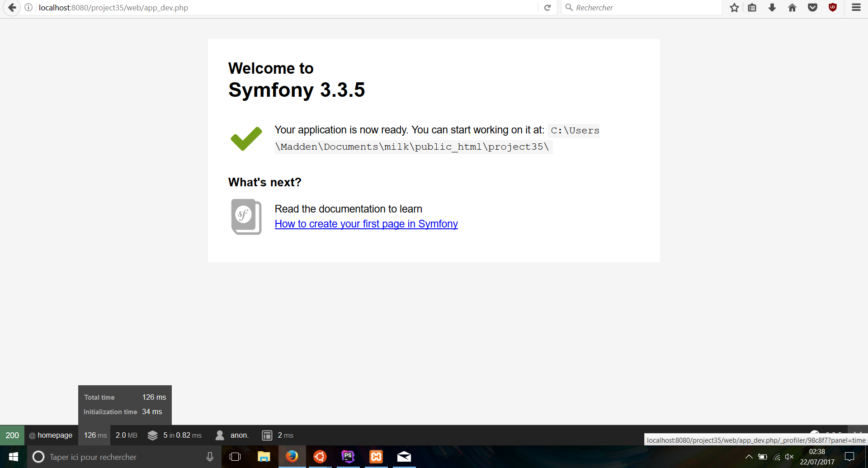Click the Rechercher search field
Image resolution: width=868 pixels, height=468 pixels.
[642, 8]
